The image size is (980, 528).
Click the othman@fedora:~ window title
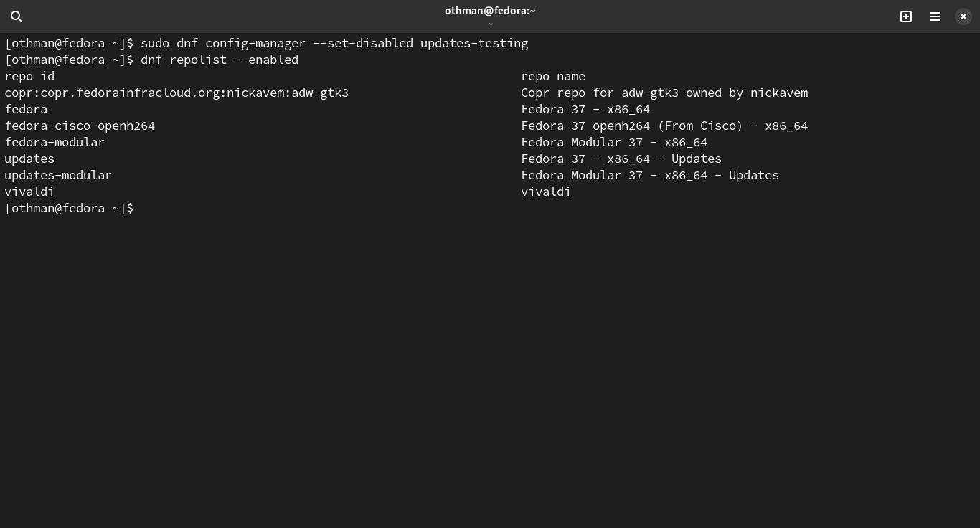pyautogui.click(x=490, y=11)
